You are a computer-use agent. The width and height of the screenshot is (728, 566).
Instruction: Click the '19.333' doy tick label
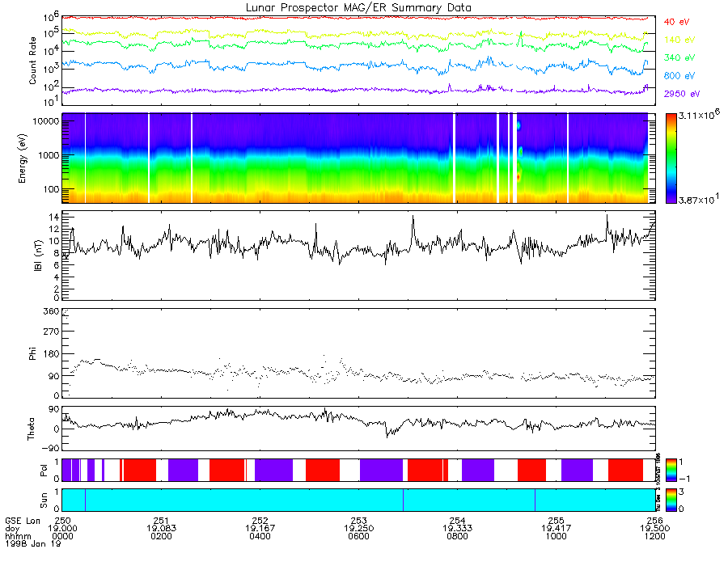click(457, 529)
